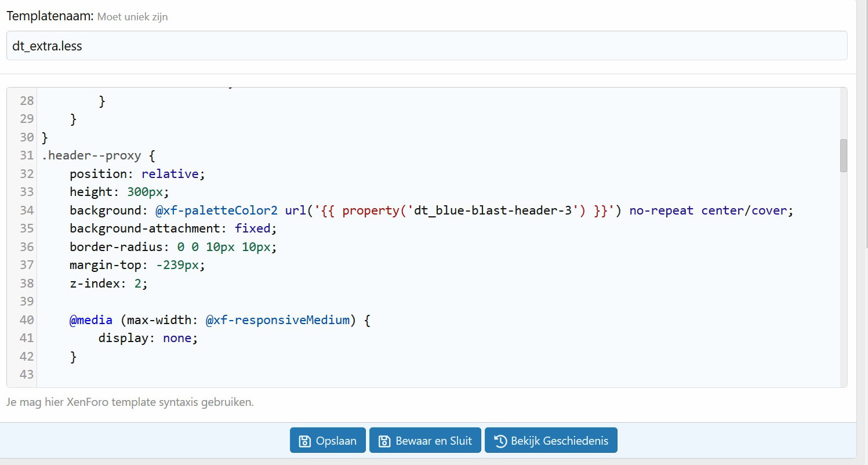The width and height of the screenshot is (868, 465).
Task: Click the history clock icon in Bekijk Geschiedenis
Action: click(x=500, y=441)
